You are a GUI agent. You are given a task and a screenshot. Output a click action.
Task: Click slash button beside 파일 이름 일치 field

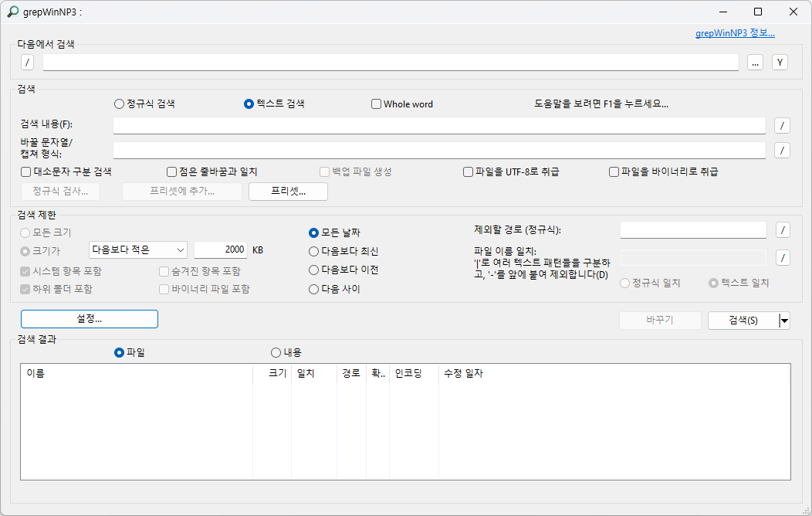pyautogui.click(x=783, y=257)
